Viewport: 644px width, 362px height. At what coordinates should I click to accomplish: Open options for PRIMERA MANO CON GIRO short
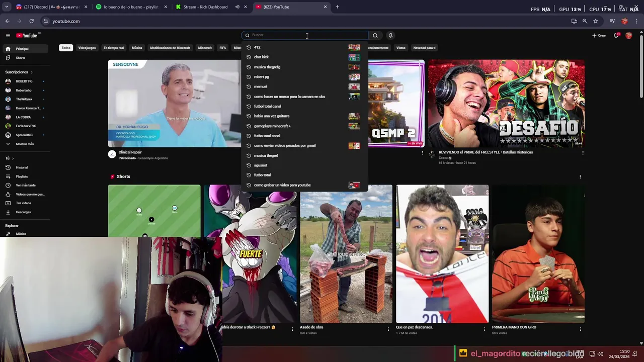tap(580, 329)
